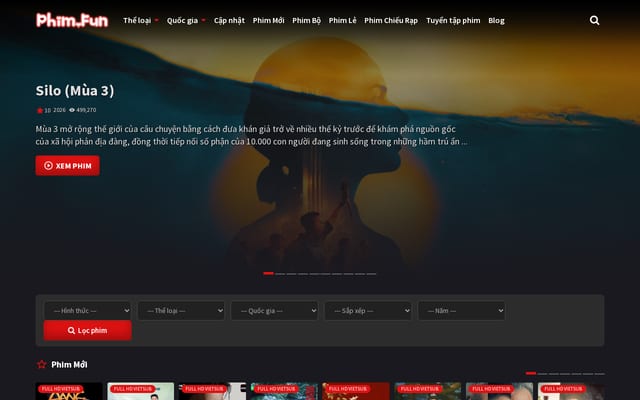Select the Phim Bộ menu item
Image resolution: width=640 pixels, height=400 pixels.
[x=306, y=20]
